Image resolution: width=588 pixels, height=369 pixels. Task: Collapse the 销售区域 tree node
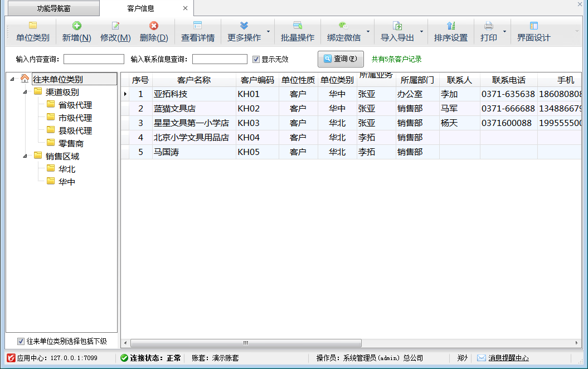[x=26, y=157]
